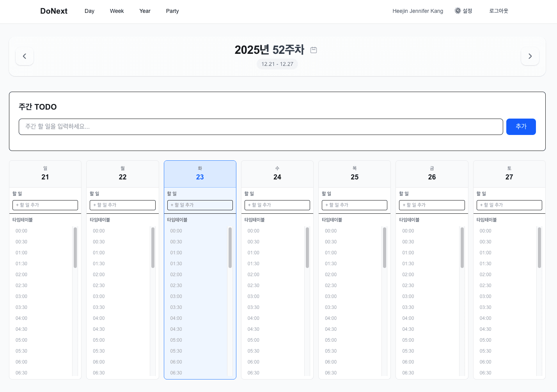Screen dimensions: 557x392
Task: Switch to Day view
Action: (89, 11)
